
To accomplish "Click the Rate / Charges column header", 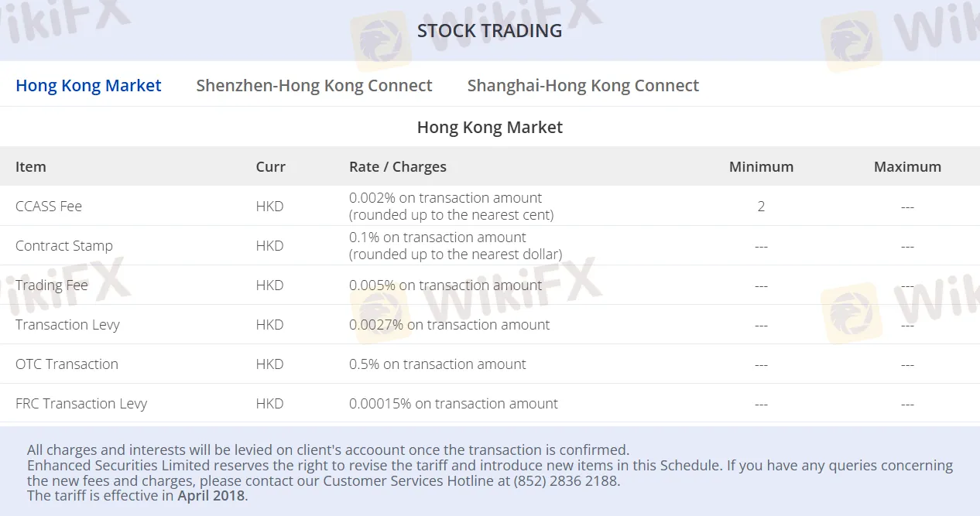I will pos(398,166).
